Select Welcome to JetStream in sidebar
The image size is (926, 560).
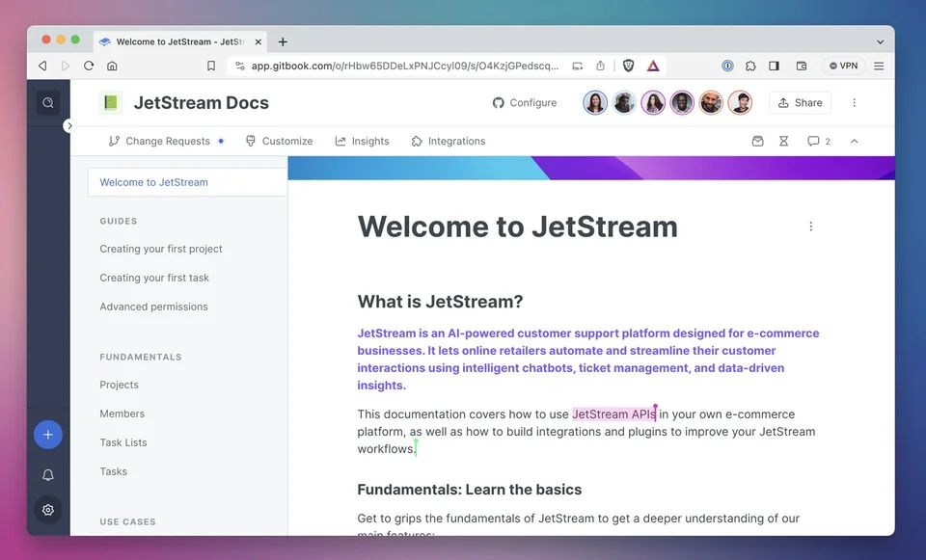point(188,182)
